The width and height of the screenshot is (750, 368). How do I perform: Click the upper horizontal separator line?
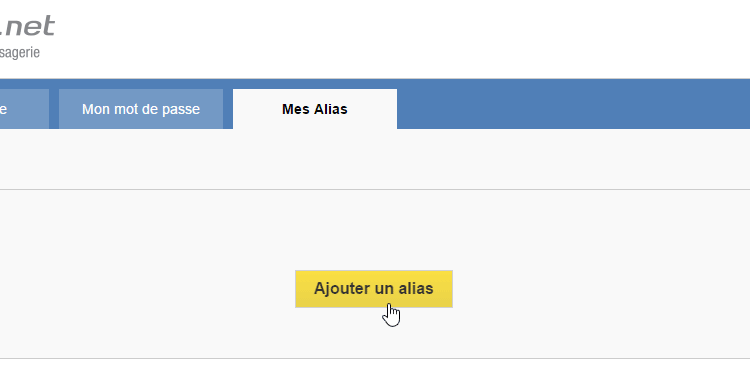tap(375, 189)
